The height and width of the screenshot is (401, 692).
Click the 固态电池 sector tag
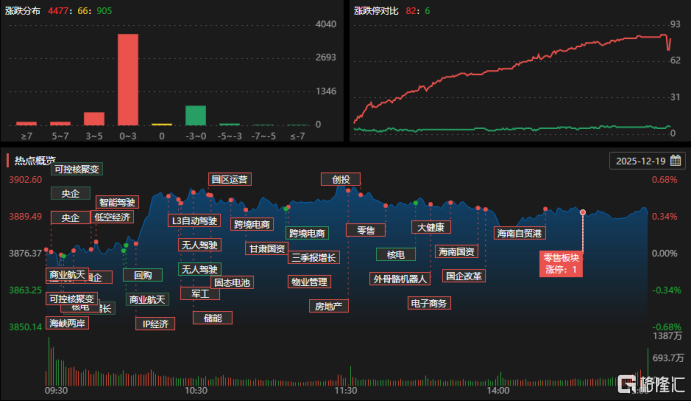233,283
